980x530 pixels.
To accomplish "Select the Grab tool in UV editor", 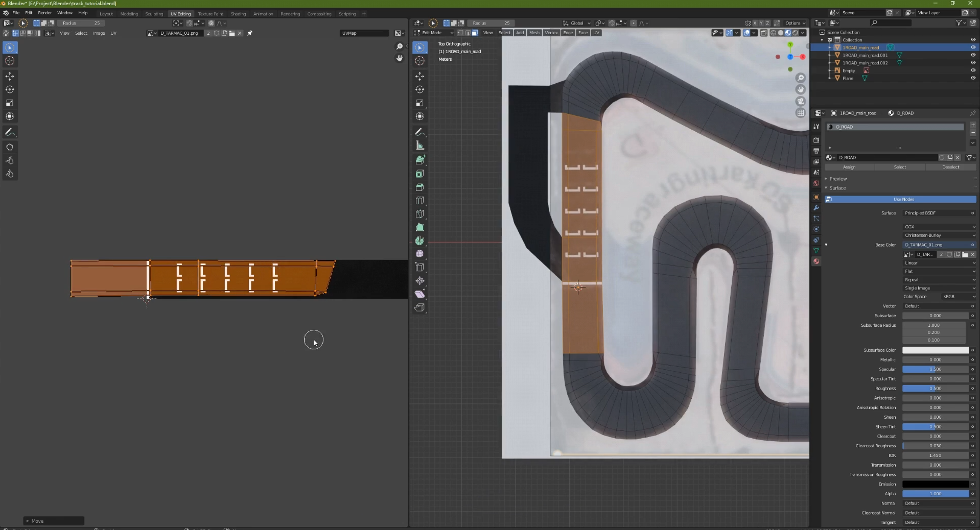I will point(10,147).
